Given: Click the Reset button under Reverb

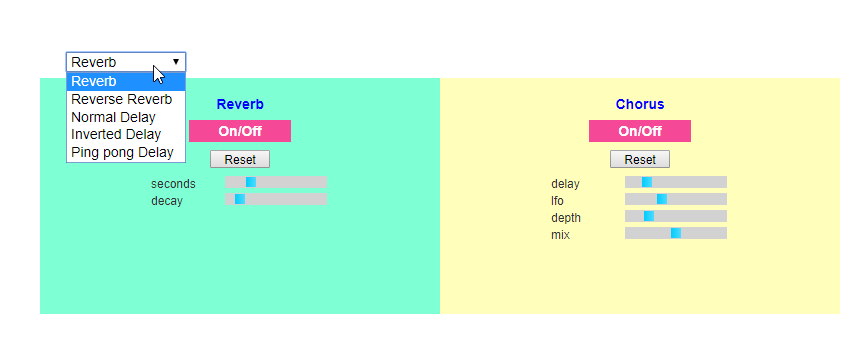Looking at the screenshot, I should tap(240, 159).
